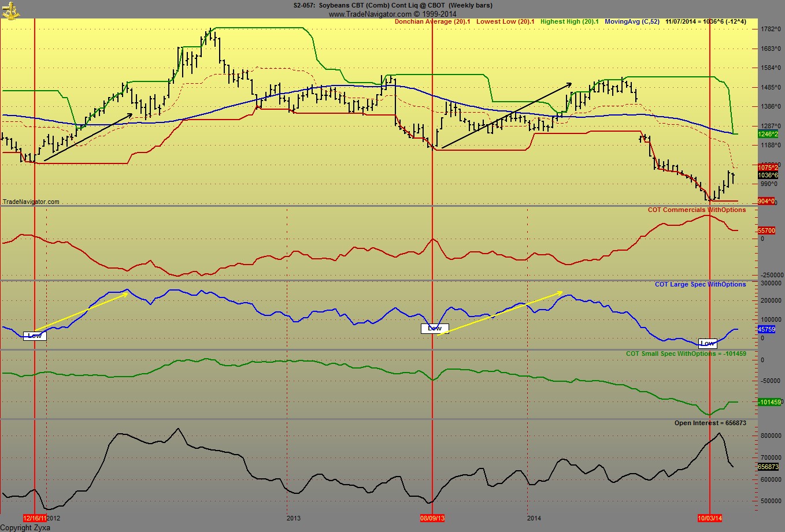Screen dimensions: 785x532
Task: Click the 2012 year label on time axis
Action: 54,518
